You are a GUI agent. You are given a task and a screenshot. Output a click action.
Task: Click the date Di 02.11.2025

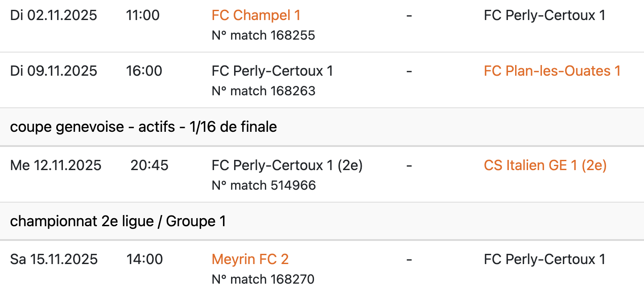54,16
